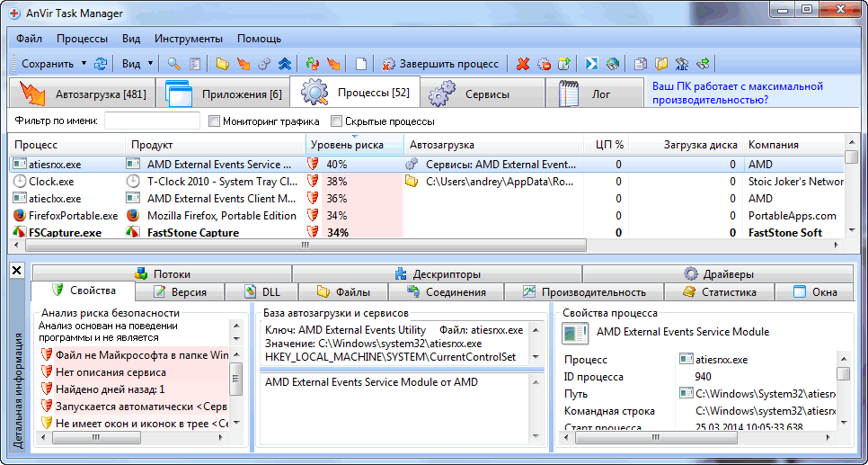This screenshot has height=465, width=868.
Task: Click the globe icon in toolbar
Action: (612, 64)
